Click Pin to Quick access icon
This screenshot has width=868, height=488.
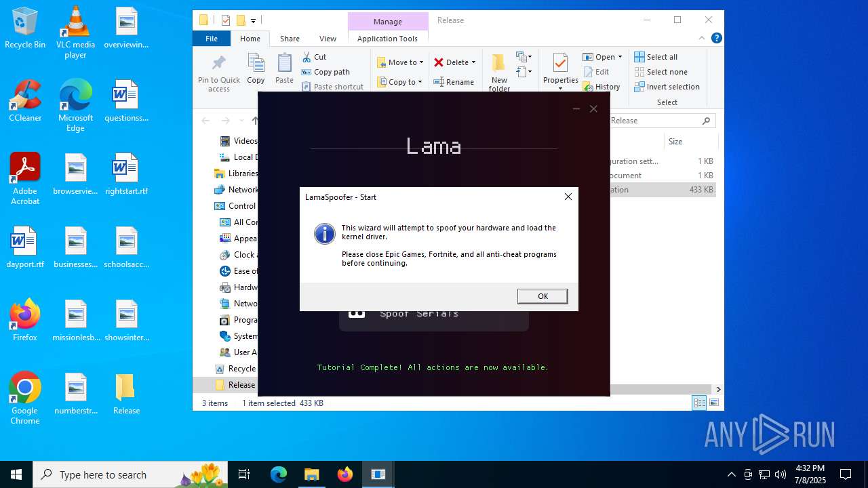click(219, 64)
